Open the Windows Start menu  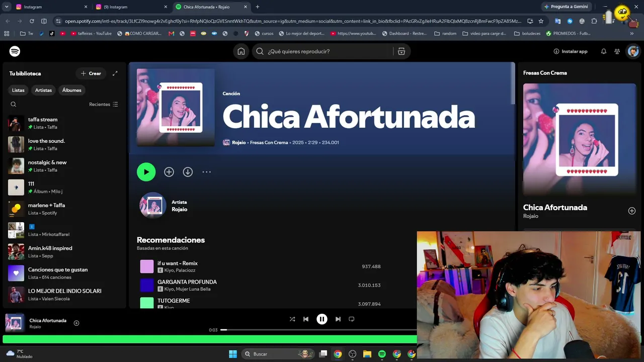coord(233,354)
